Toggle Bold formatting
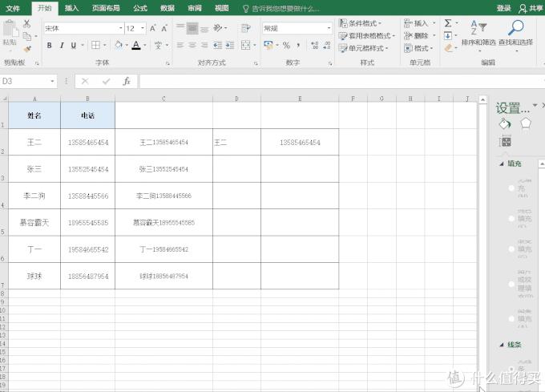The image size is (545, 392). point(50,45)
